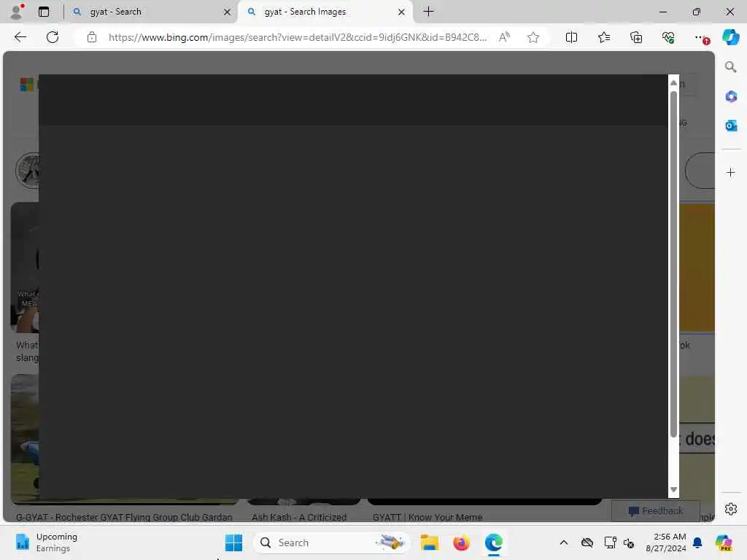The height and width of the screenshot is (560, 747).
Task: Click the address bar URL
Action: (x=298, y=37)
